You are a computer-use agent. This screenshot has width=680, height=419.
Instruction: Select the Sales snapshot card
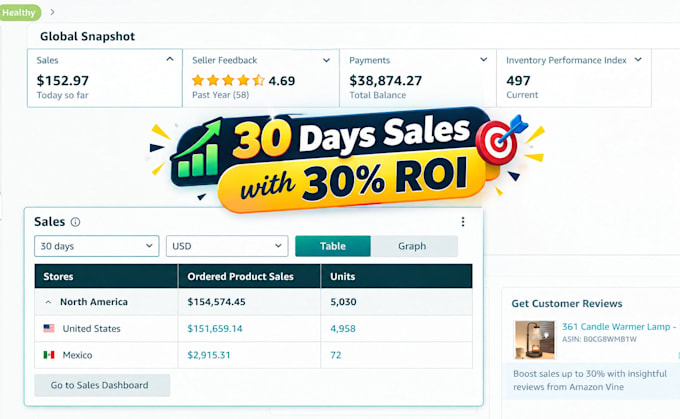pyautogui.click(x=105, y=78)
